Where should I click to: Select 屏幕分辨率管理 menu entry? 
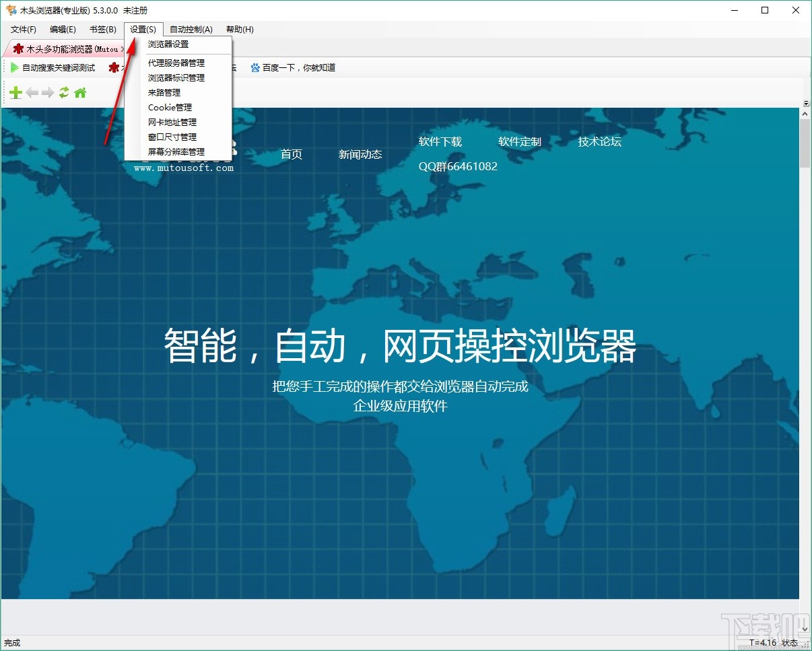[178, 152]
